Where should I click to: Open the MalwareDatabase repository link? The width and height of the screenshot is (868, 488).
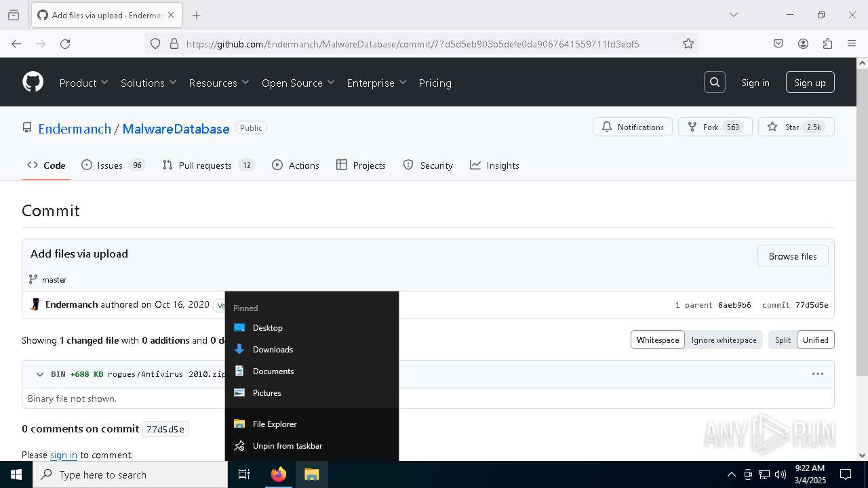coord(176,129)
